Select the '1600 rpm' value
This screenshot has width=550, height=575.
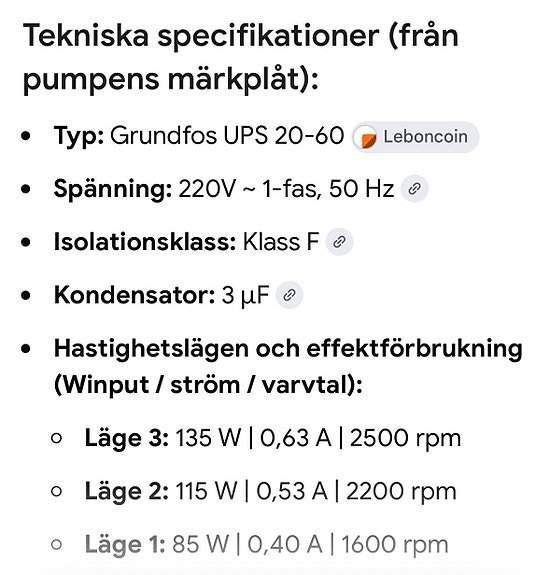coord(395,545)
